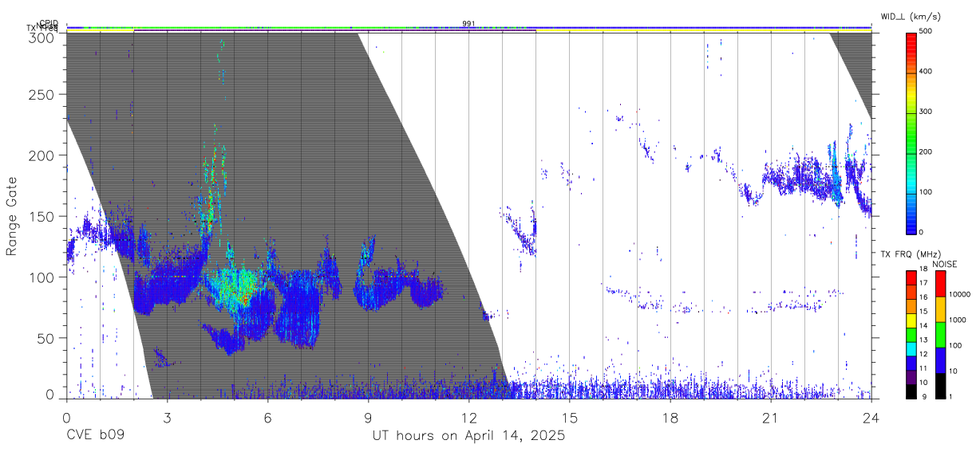Select the '18' hour tick label on time axis
980x452 pixels.
point(670,419)
